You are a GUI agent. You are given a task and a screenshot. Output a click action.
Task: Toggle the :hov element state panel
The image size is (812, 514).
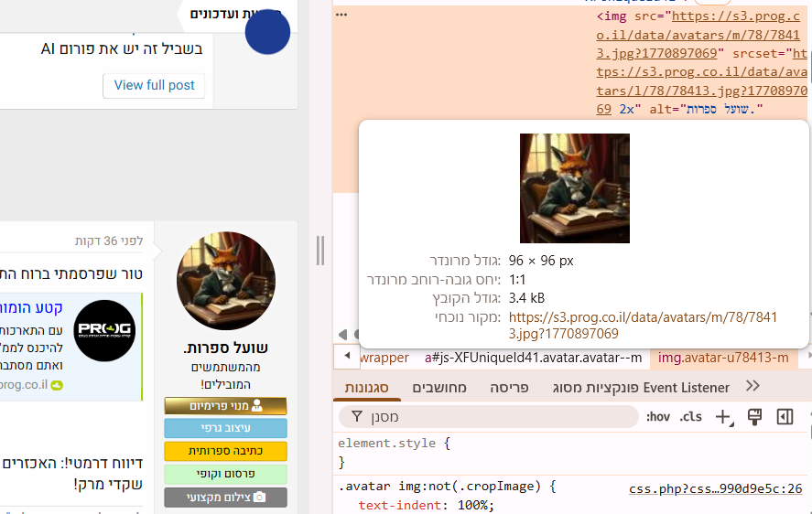pos(657,417)
